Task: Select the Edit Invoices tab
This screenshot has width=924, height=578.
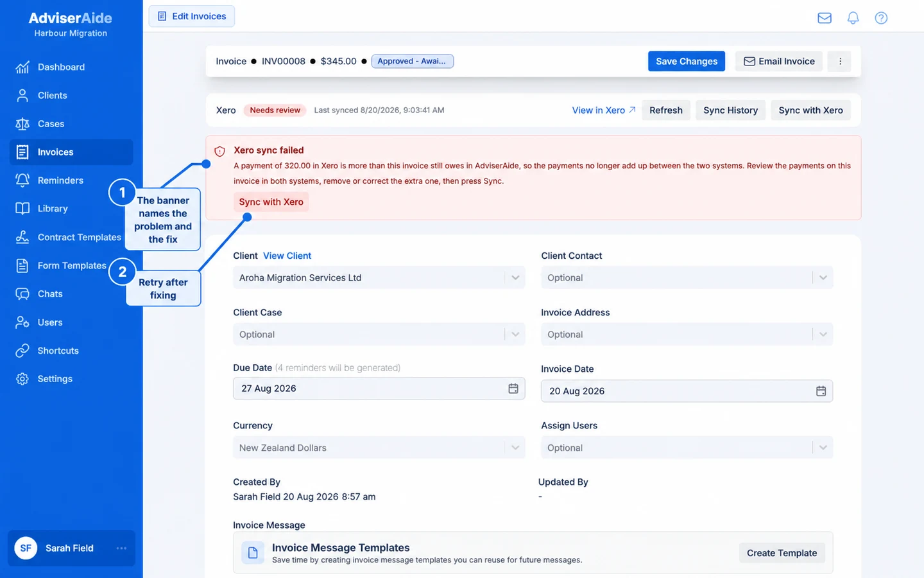Action: coord(192,16)
